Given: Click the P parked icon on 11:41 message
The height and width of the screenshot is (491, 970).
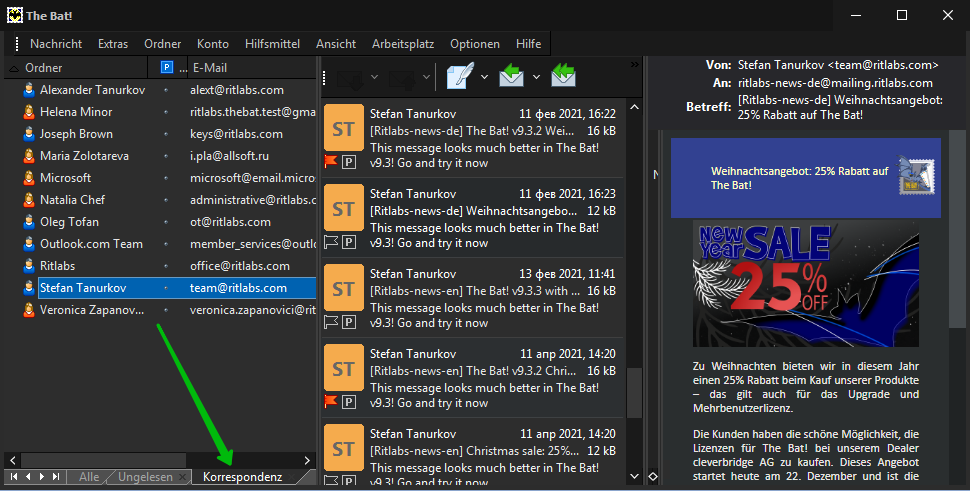Looking at the screenshot, I should [349, 322].
